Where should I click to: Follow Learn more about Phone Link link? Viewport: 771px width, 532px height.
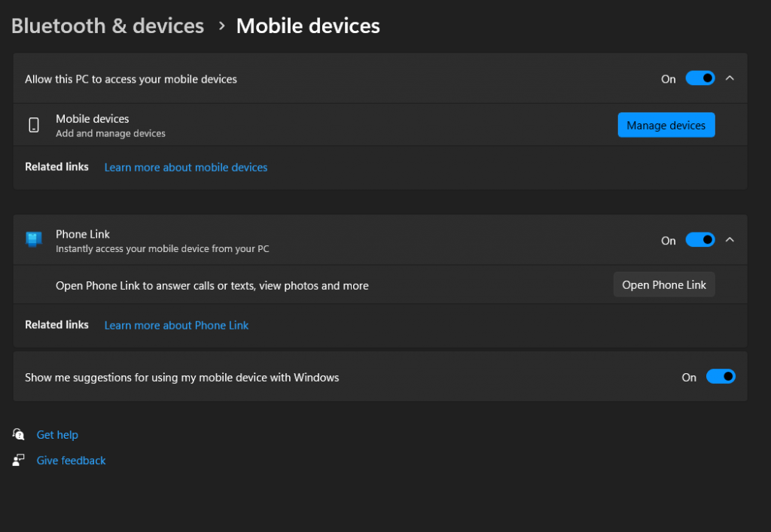point(176,325)
